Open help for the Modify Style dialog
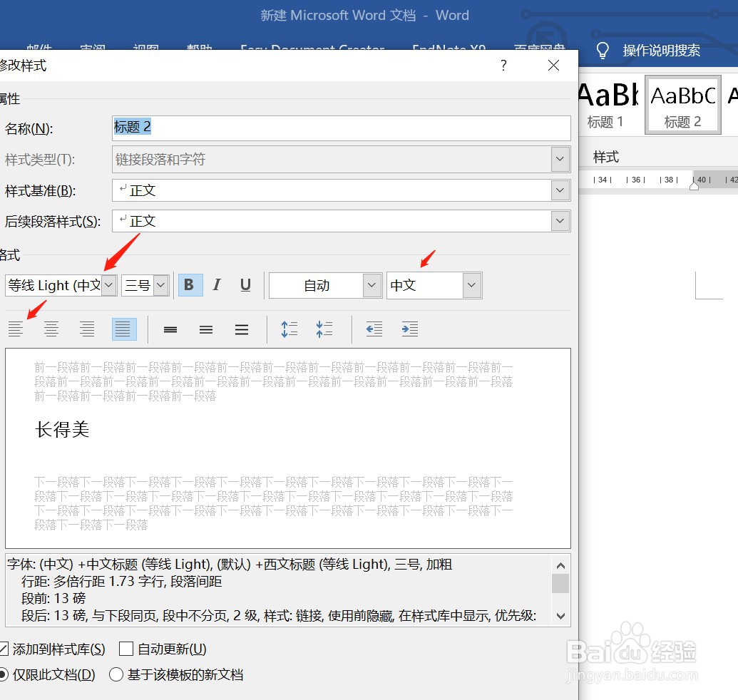 click(503, 65)
